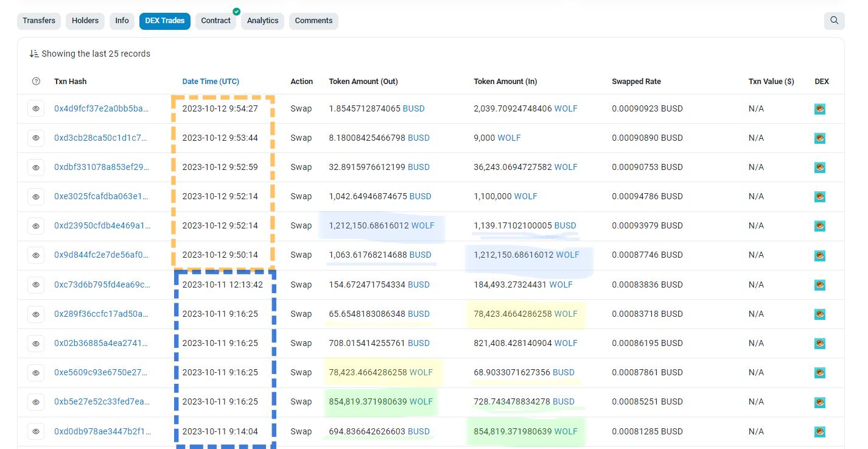868x449 pixels.
Task: Click DEX icon in 0x02b36885a4ea2741 row
Action: 820,344
